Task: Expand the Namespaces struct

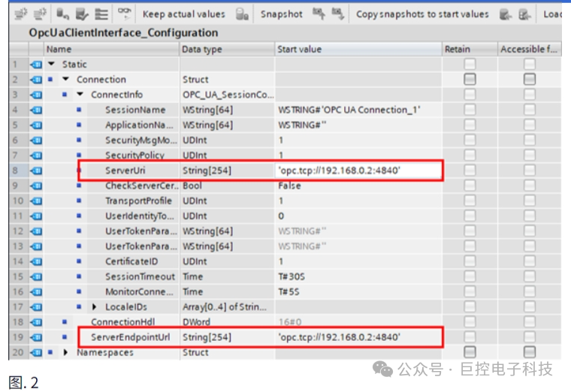Action: pyautogui.click(x=65, y=352)
